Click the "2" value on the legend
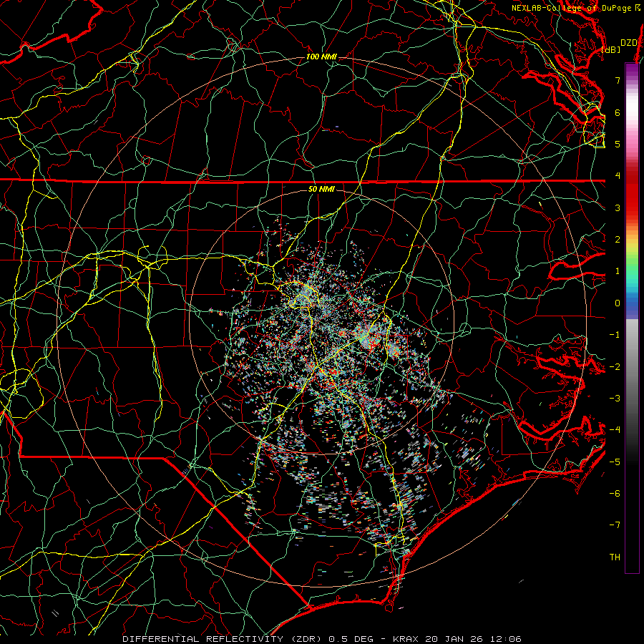Screen dimensions: 644x644 click(618, 240)
